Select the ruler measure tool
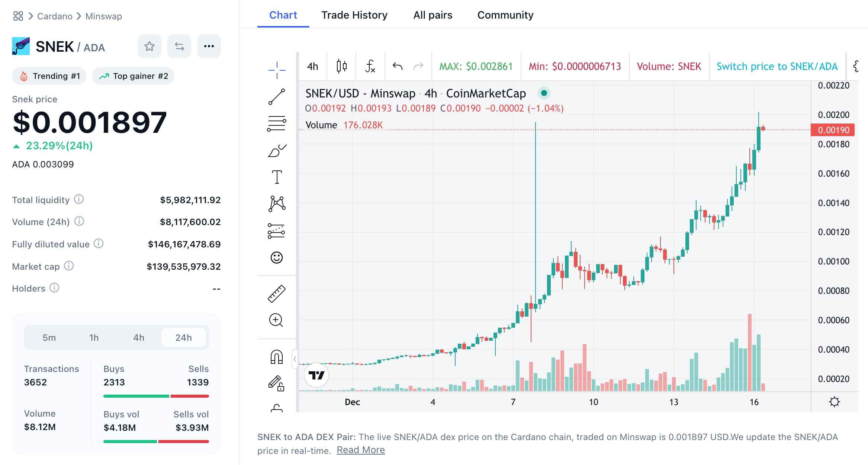The image size is (868, 465). [x=277, y=294]
